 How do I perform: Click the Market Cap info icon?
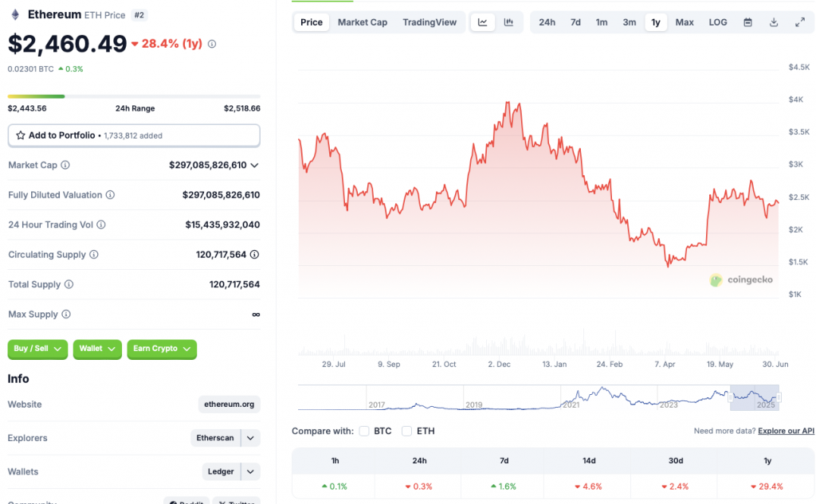click(x=65, y=165)
